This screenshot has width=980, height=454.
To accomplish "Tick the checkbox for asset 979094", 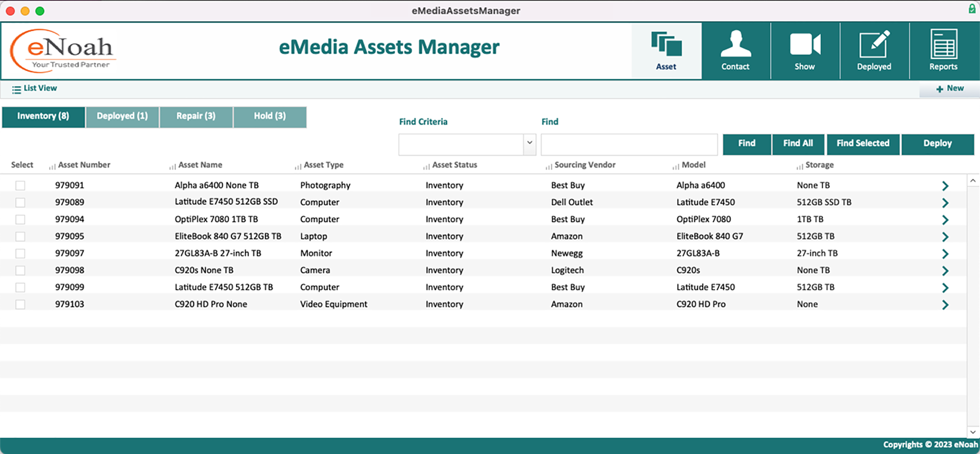I will [20, 220].
